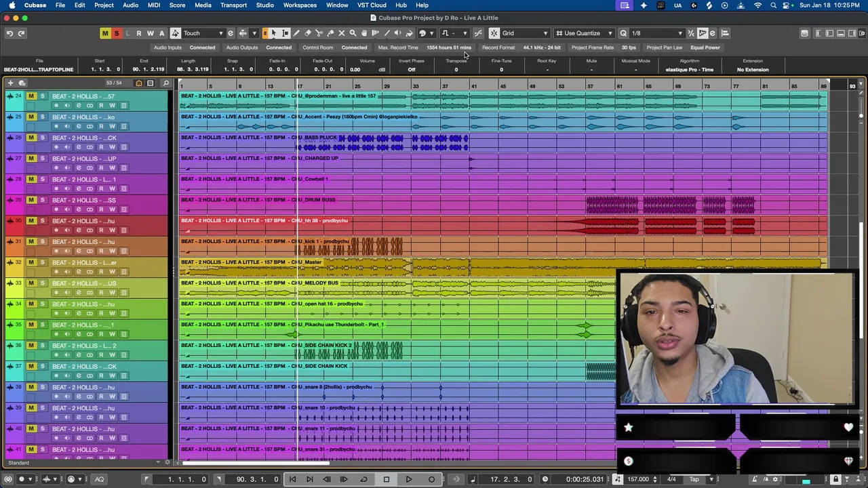Open the Workspaces menu

[x=300, y=5]
